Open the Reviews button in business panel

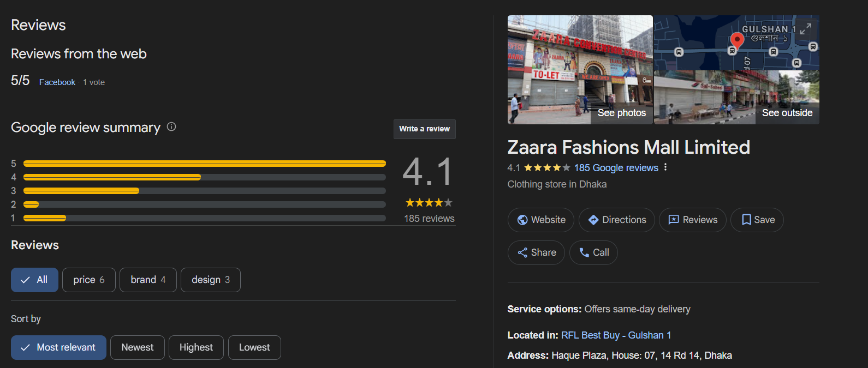point(693,220)
